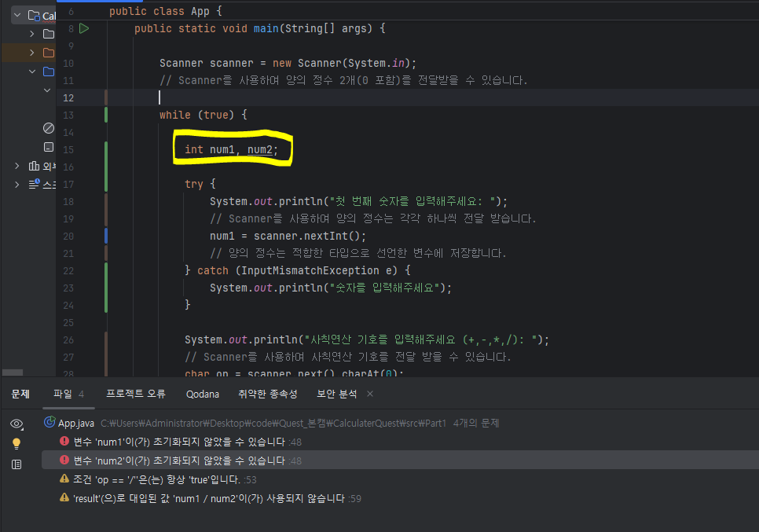Select the project root folder icon

click(34, 16)
